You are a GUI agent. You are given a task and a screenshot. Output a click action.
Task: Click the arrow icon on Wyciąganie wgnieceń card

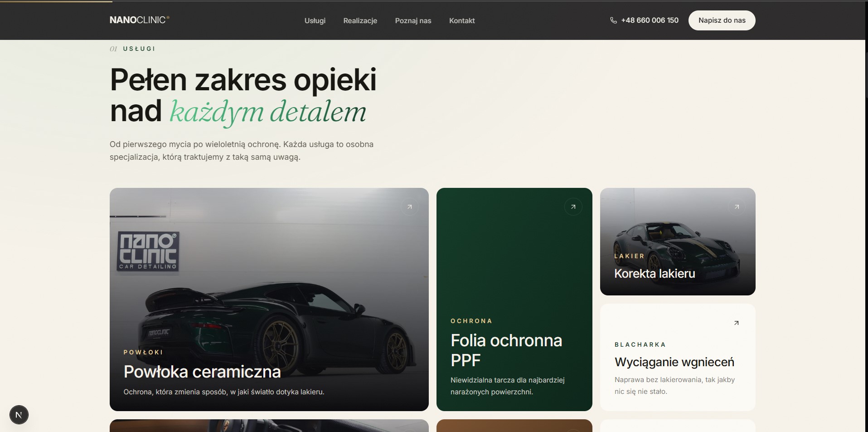737,323
